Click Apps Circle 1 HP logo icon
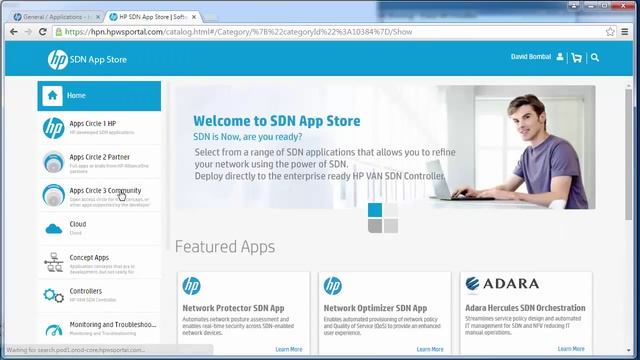The height and width of the screenshot is (360, 640). coord(53,128)
